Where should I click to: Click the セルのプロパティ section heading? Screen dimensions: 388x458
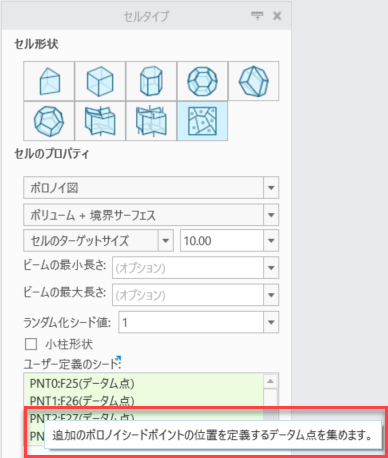(52, 154)
